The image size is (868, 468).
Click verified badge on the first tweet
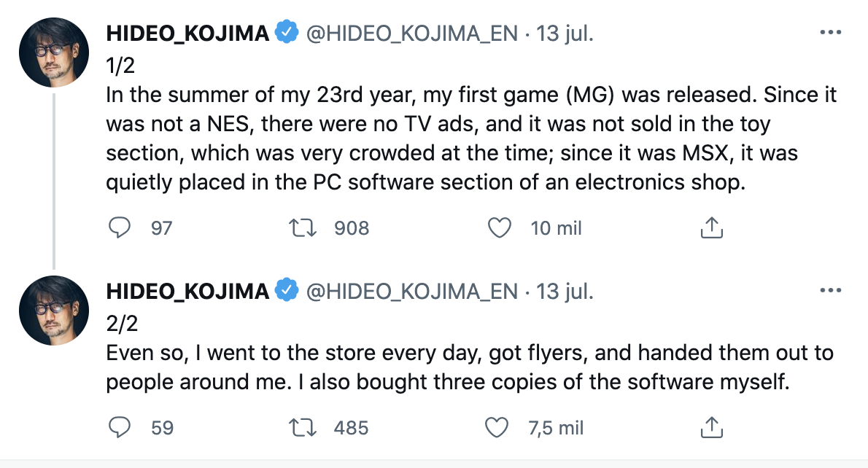287,33
